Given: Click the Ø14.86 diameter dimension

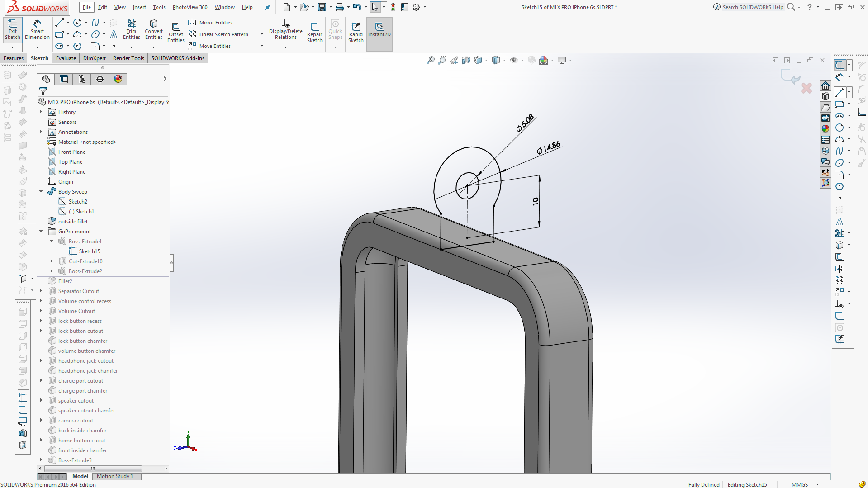Looking at the screenshot, I should coord(549,148).
